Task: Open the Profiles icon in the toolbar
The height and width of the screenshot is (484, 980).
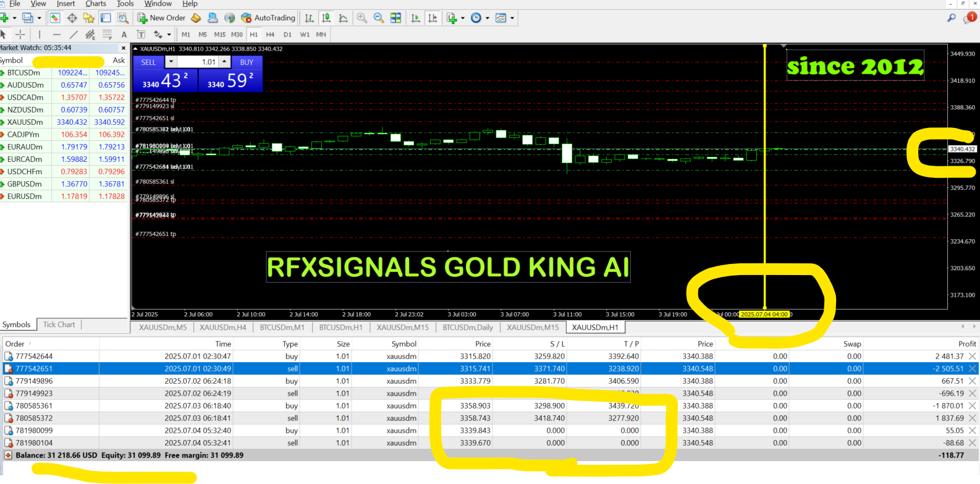Action: coord(28,18)
